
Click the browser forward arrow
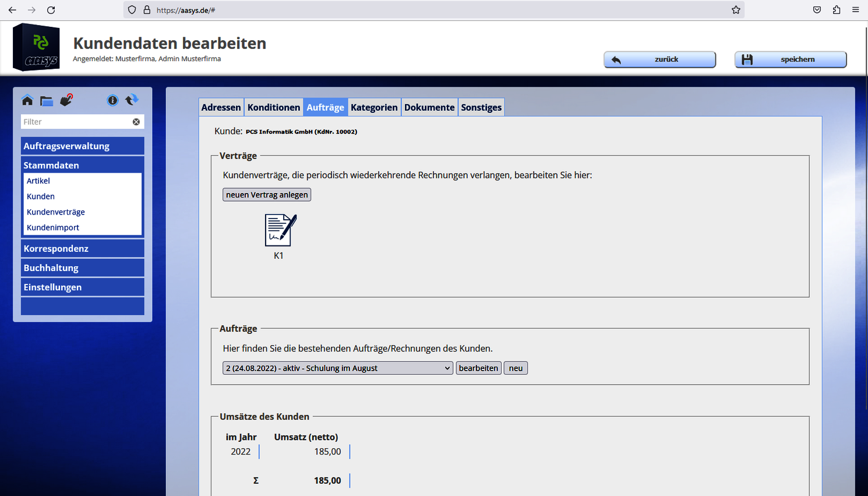point(31,10)
